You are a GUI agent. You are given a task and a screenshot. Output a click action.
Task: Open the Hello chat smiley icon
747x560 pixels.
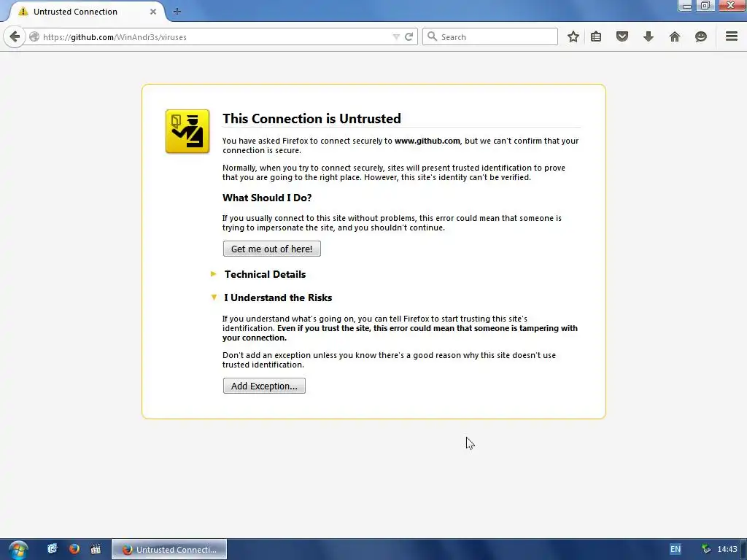click(701, 36)
